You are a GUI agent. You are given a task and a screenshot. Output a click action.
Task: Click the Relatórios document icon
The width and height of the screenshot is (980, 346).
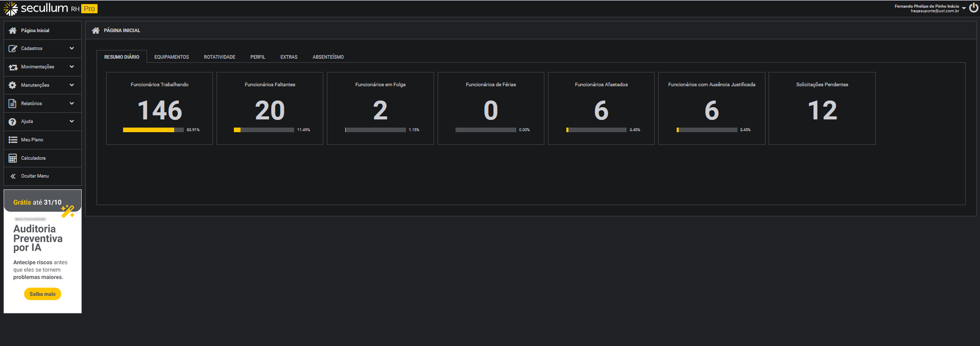(x=13, y=104)
